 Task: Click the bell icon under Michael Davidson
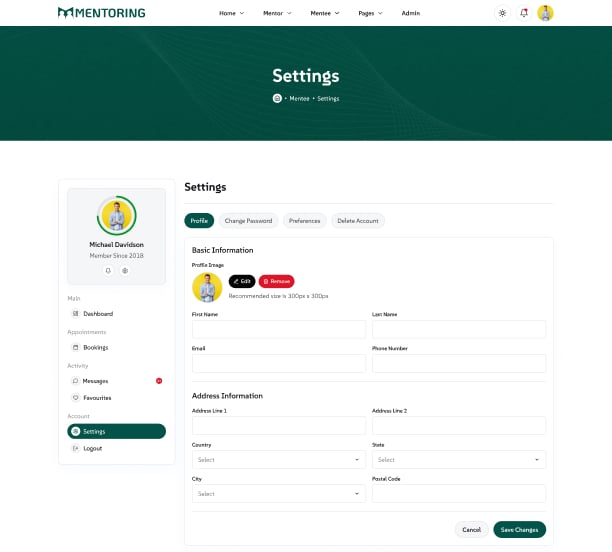tap(108, 270)
